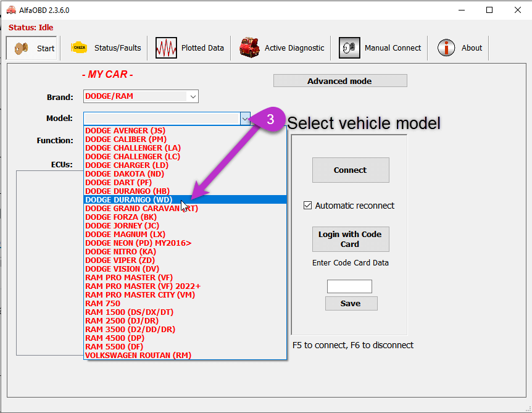The height and width of the screenshot is (413, 532).
Task: Pick DODGE FORZA (BK) from list
Action: click(185, 217)
